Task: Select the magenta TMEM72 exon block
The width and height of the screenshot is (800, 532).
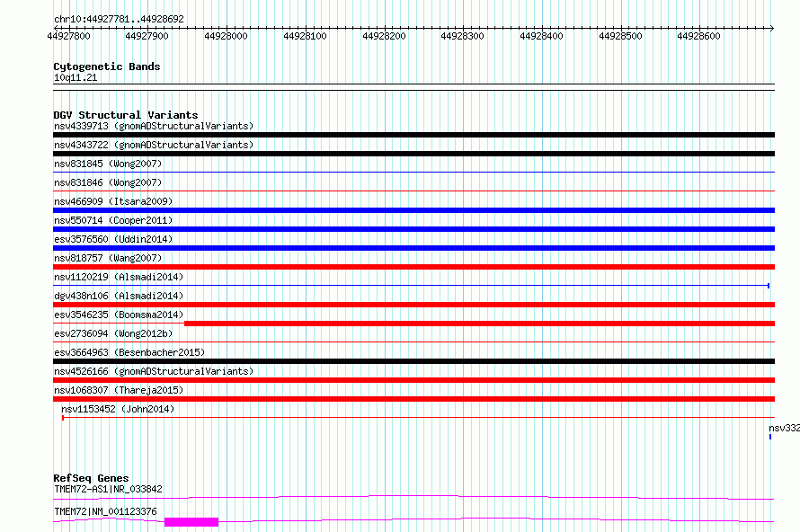Action: tap(191, 522)
